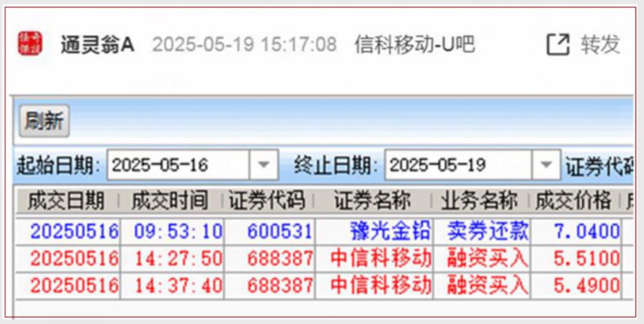Expand the 起始日期 date dropdown arrow
The height and width of the screenshot is (324, 644).
(264, 164)
